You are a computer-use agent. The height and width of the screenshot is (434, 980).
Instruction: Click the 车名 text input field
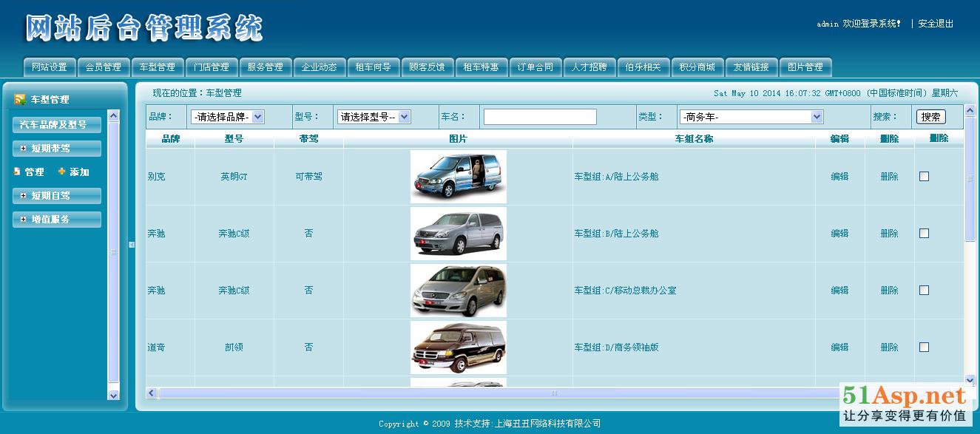pyautogui.click(x=540, y=117)
